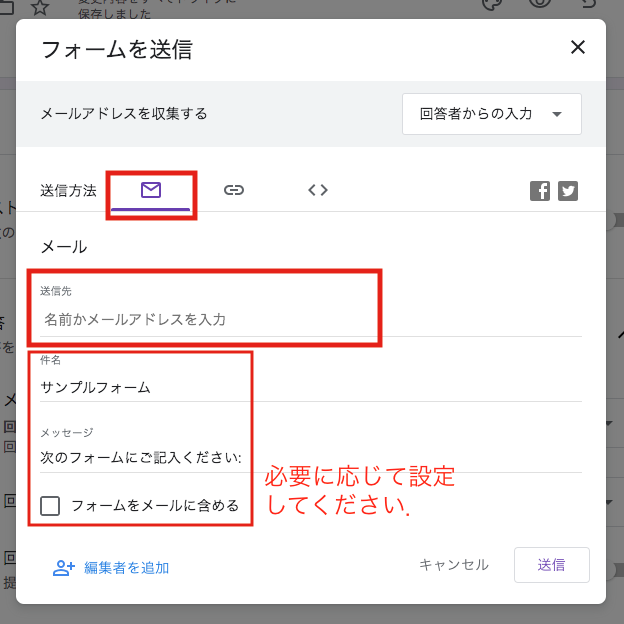624x624 pixels.
Task: Share the form via Twitter icon
Action: [568, 191]
